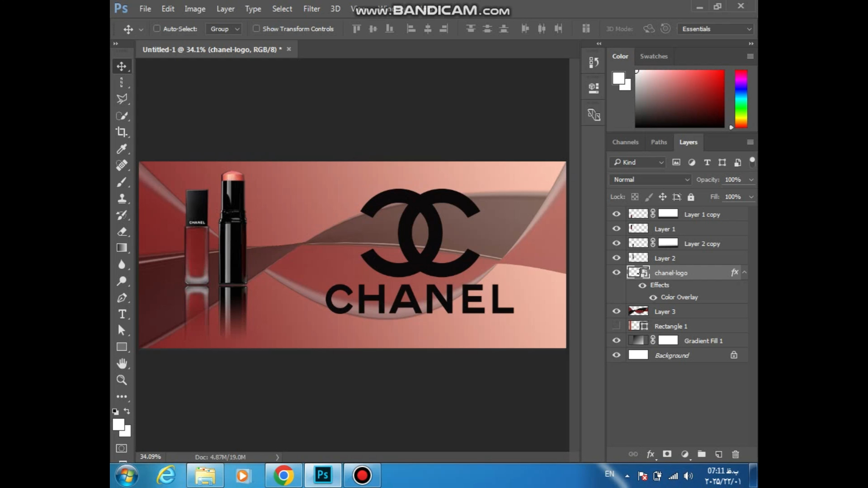This screenshot has width=868, height=488.
Task: Create a new layer group
Action: tap(702, 454)
